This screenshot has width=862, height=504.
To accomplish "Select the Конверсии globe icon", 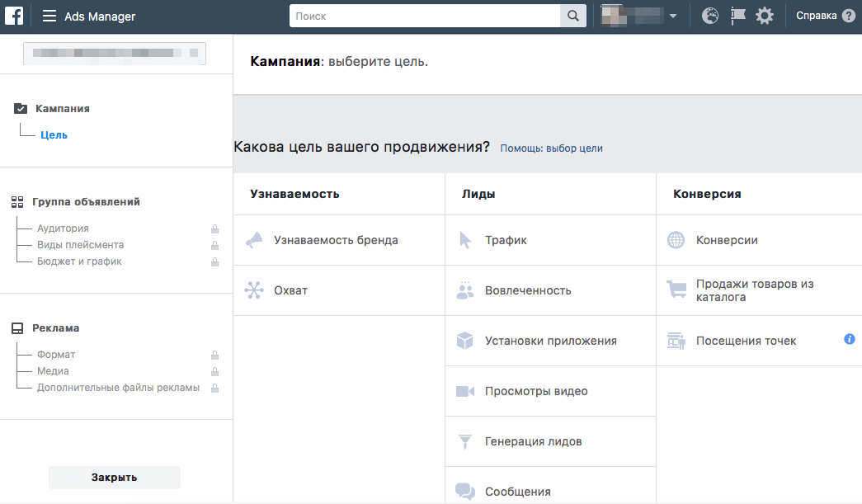I will 676,239.
